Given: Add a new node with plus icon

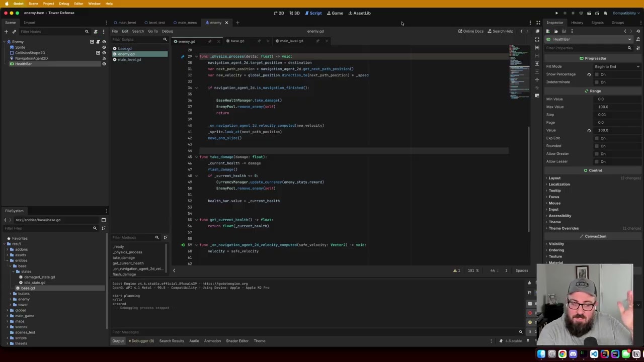Looking at the screenshot, I should (x=6, y=32).
